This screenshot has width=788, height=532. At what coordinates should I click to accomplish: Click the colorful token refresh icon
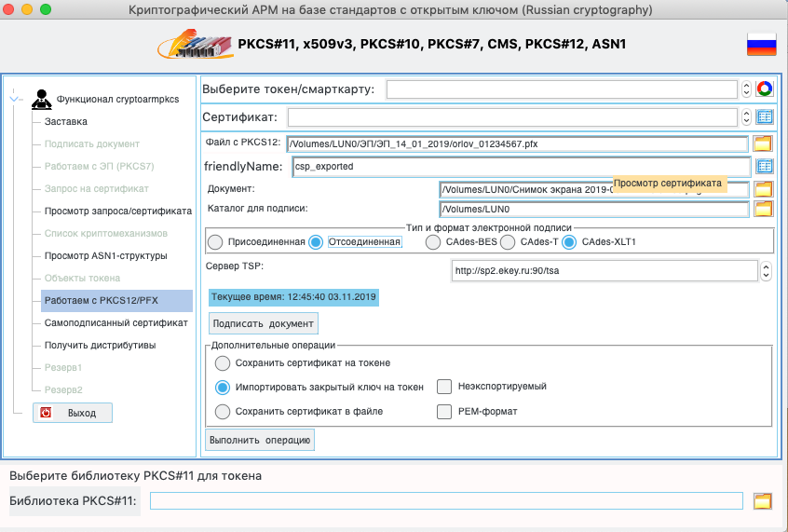[765, 89]
